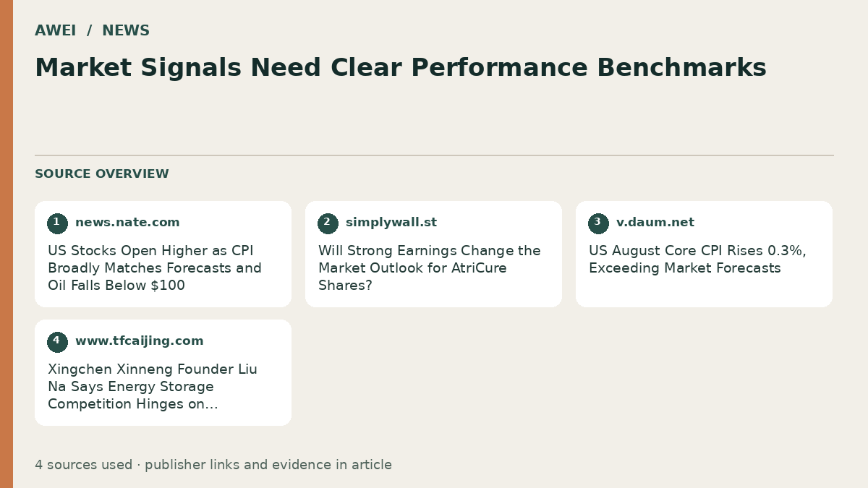The height and width of the screenshot is (488, 868).
Task: Select the AWEI breadcrumb
Action: [x=56, y=30]
